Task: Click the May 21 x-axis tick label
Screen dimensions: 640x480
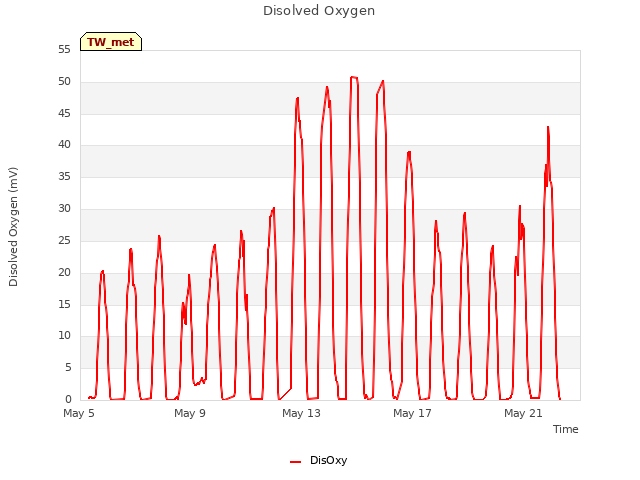Action: pyautogui.click(x=523, y=413)
